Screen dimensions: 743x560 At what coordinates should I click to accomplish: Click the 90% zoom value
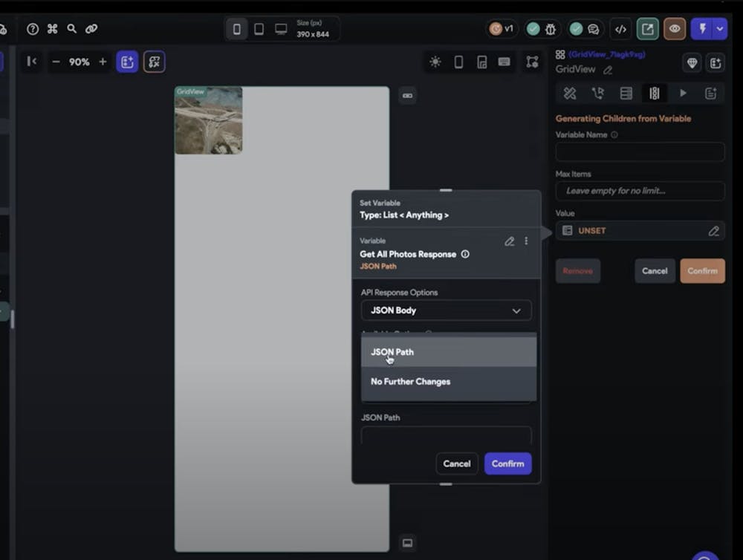tap(80, 62)
